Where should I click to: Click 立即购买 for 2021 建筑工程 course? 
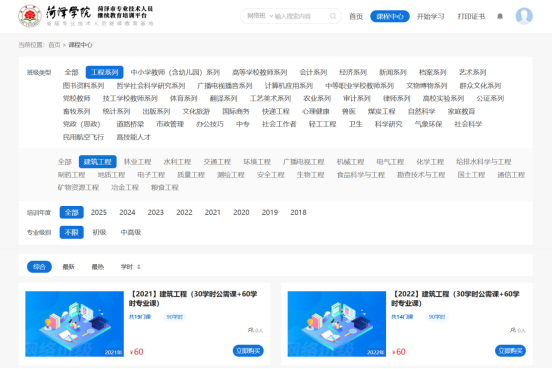[248, 351]
